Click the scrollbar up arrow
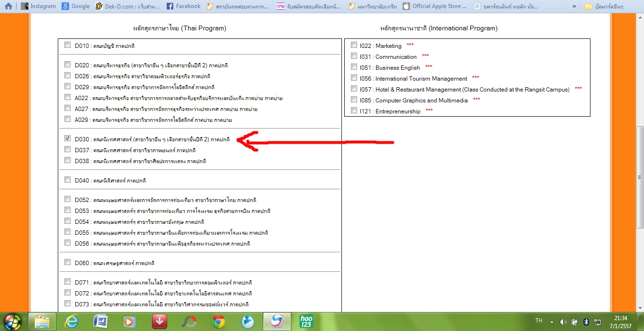Image resolution: width=644 pixels, height=331 pixels. coord(640,17)
